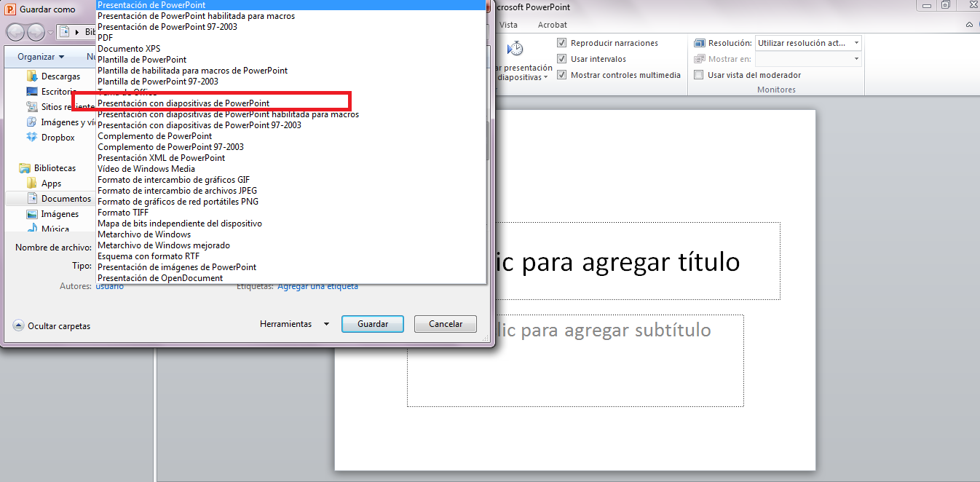Uncheck Reproducir narraciones
This screenshot has height=482, width=980.
(x=561, y=43)
